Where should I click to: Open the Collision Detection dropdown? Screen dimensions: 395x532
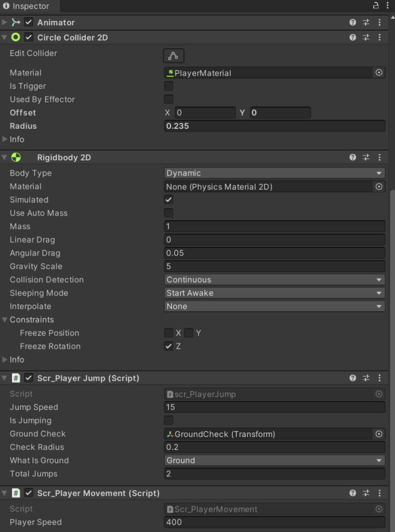click(274, 280)
